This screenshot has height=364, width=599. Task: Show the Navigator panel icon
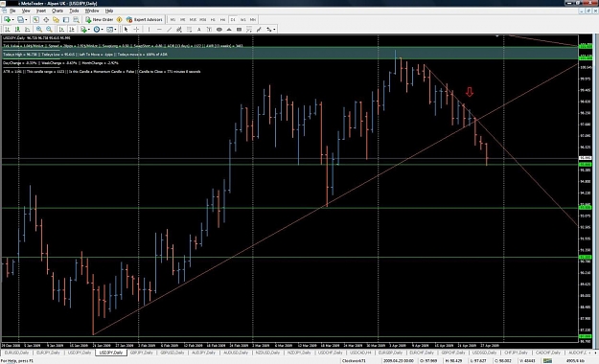tap(57, 19)
